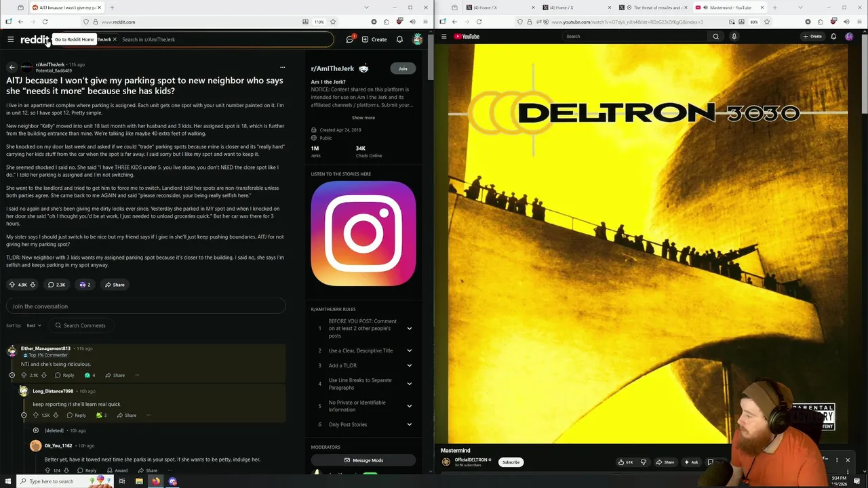This screenshot has height=488, width=868.
Task: Switch to the second Home / X tab
Action: click(578, 7)
